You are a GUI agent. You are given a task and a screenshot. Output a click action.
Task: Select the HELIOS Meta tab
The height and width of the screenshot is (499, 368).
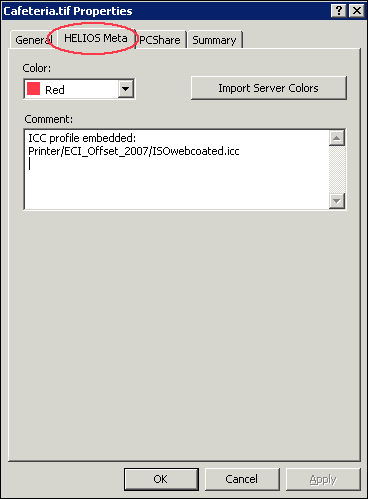tap(96, 38)
